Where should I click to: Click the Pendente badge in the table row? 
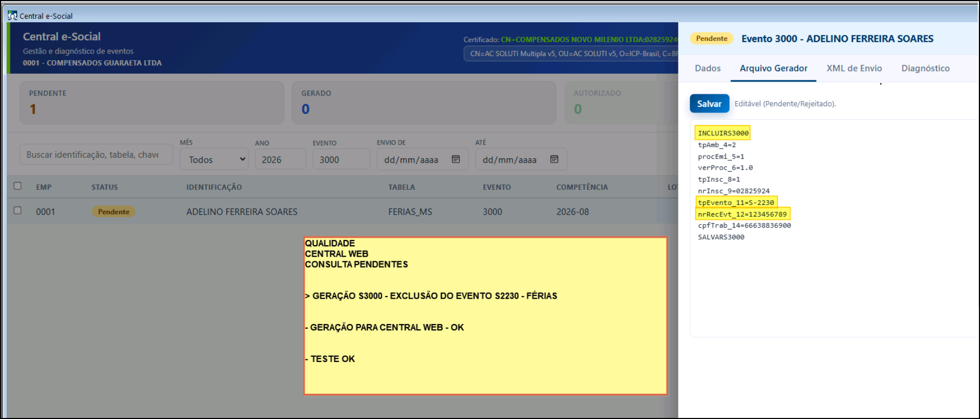click(113, 212)
